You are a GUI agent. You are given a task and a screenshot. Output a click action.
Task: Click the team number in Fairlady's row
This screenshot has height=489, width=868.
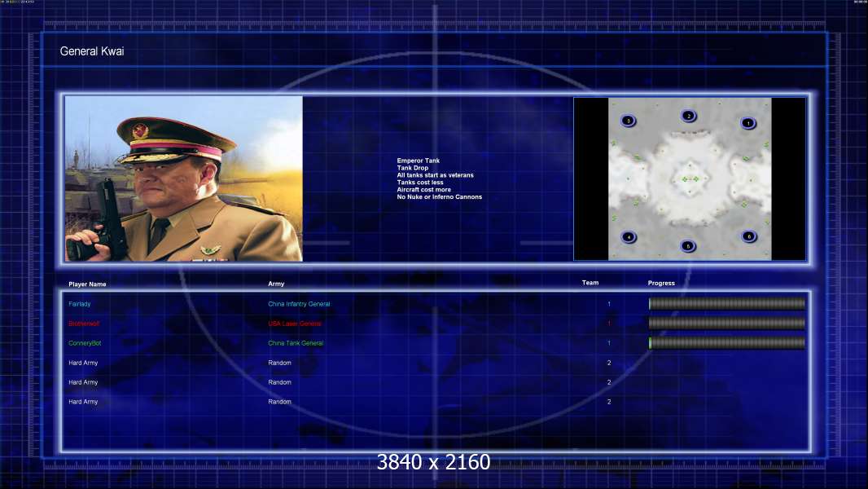click(x=609, y=304)
